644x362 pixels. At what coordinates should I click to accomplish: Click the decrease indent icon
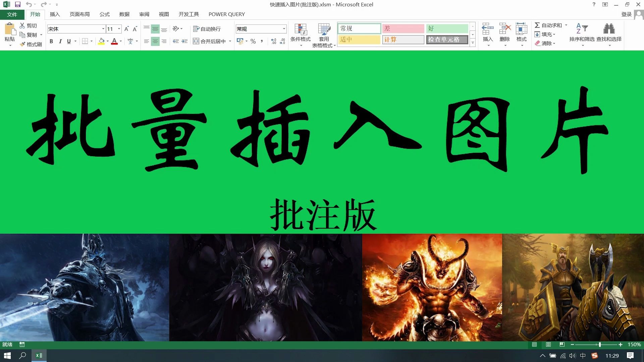click(176, 41)
